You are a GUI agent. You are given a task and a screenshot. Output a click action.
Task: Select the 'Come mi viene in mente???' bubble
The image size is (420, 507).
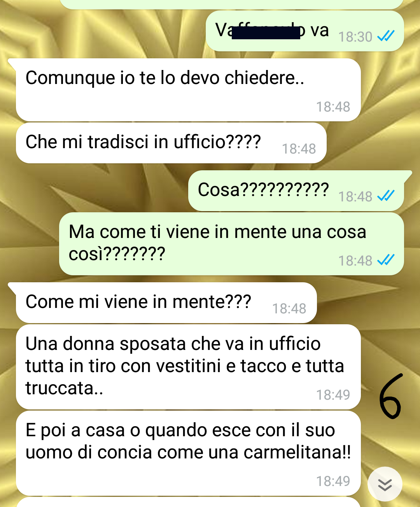coord(166,303)
